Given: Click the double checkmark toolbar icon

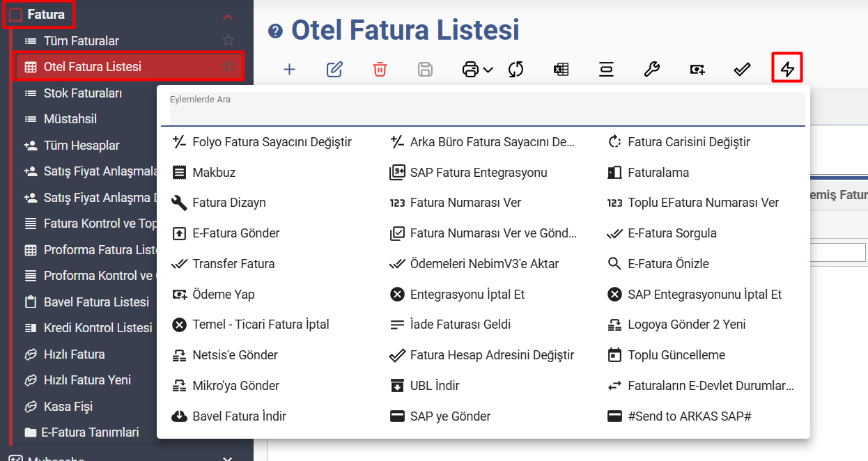Looking at the screenshot, I should click(x=742, y=69).
